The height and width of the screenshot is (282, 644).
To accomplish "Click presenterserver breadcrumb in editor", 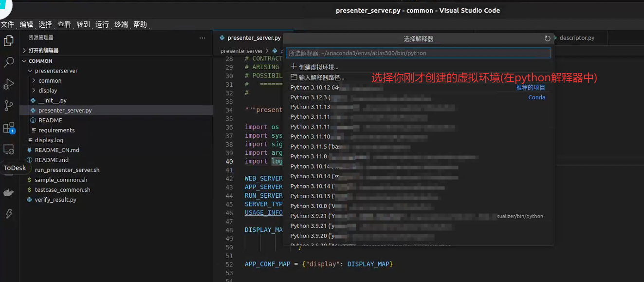I will tap(241, 51).
